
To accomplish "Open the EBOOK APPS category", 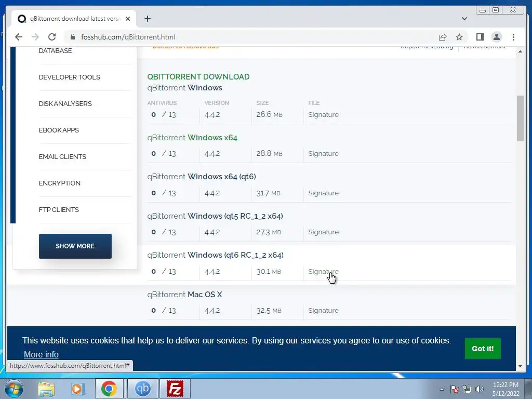I will pos(59,130).
